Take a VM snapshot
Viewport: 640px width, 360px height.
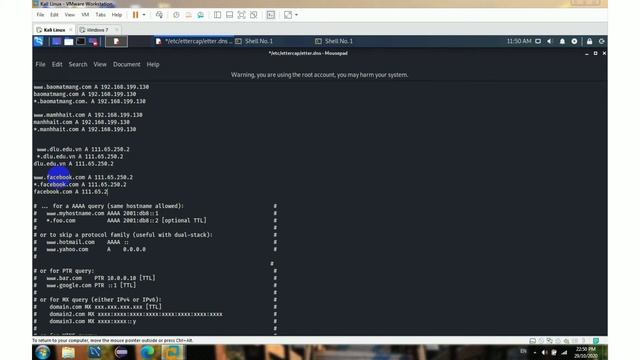pos(176,15)
